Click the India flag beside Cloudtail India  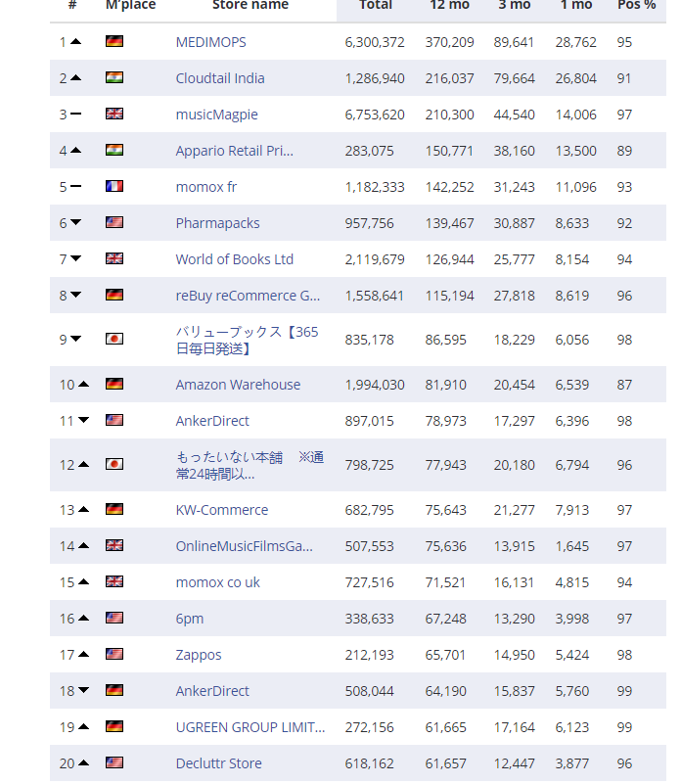pyautogui.click(x=114, y=78)
